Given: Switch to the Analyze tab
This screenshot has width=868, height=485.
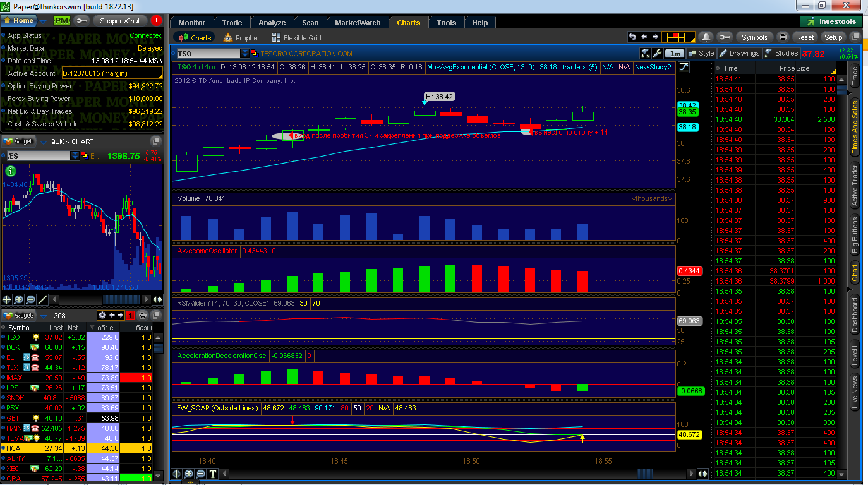Looking at the screenshot, I should point(272,22).
